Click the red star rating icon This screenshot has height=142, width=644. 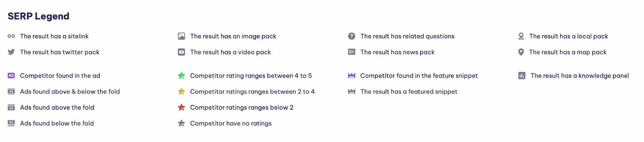click(x=181, y=107)
